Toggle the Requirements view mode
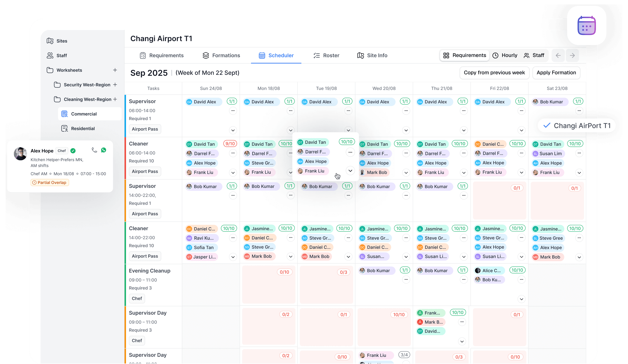The image size is (628, 364). tap(465, 55)
